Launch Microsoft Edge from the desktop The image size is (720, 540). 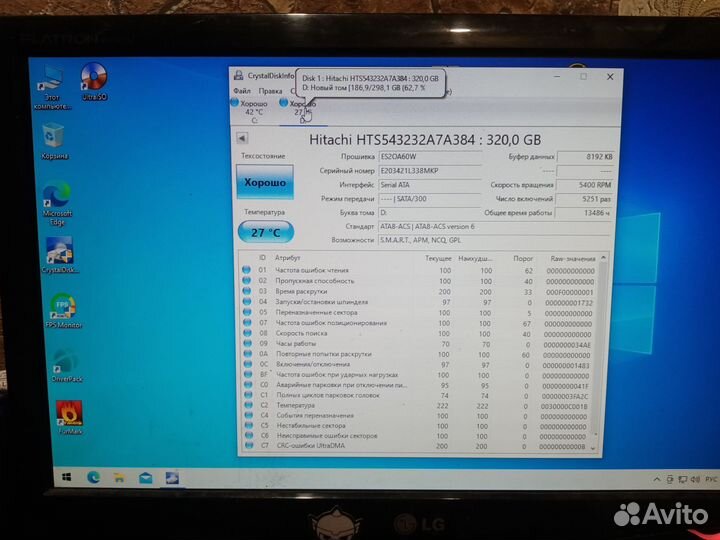[x=57, y=196]
